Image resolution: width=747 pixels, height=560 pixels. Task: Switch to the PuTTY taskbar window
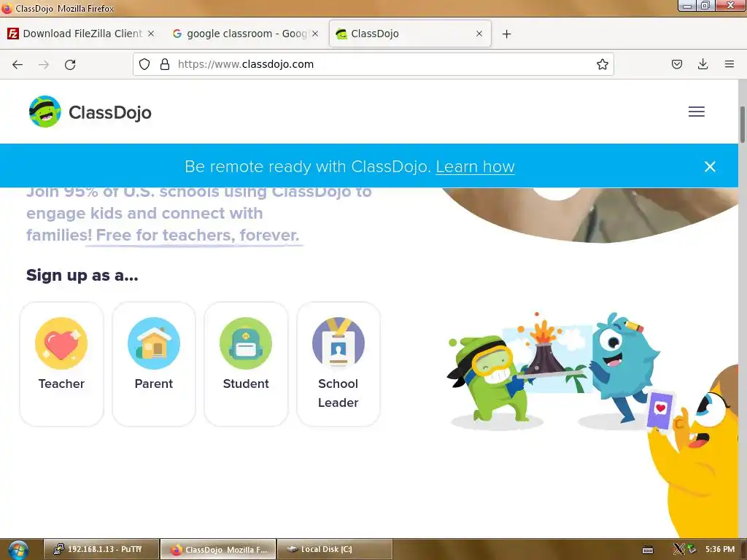(x=101, y=549)
